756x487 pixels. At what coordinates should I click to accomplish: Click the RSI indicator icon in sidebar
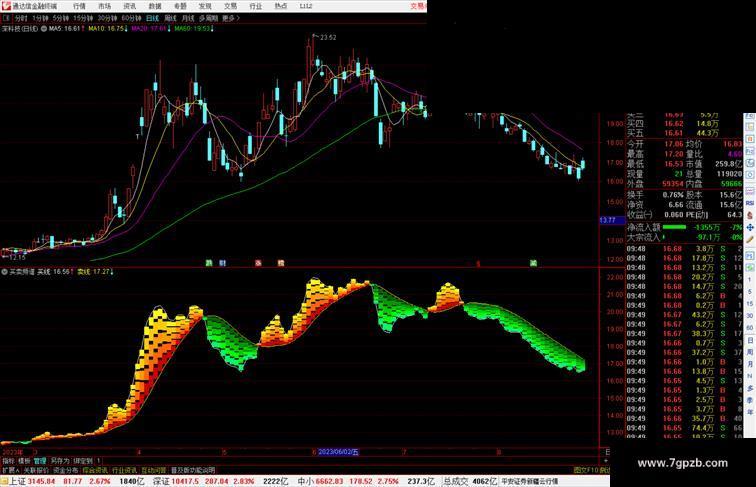[750, 203]
